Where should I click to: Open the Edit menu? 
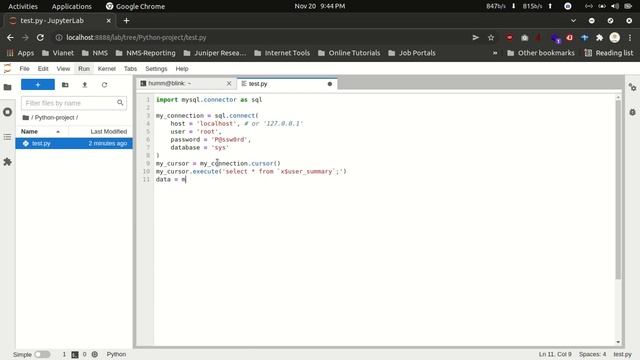coord(43,69)
